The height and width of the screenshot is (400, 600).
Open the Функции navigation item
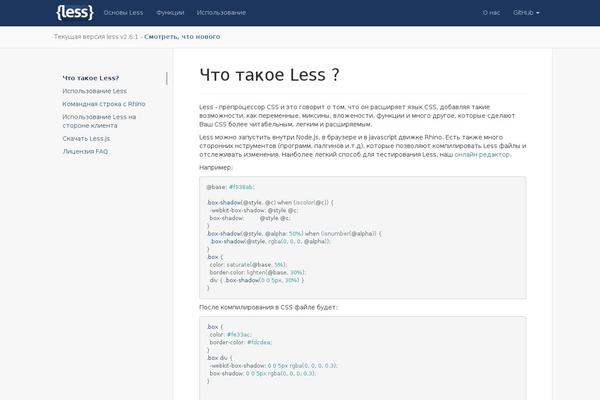[x=170, y=13]
